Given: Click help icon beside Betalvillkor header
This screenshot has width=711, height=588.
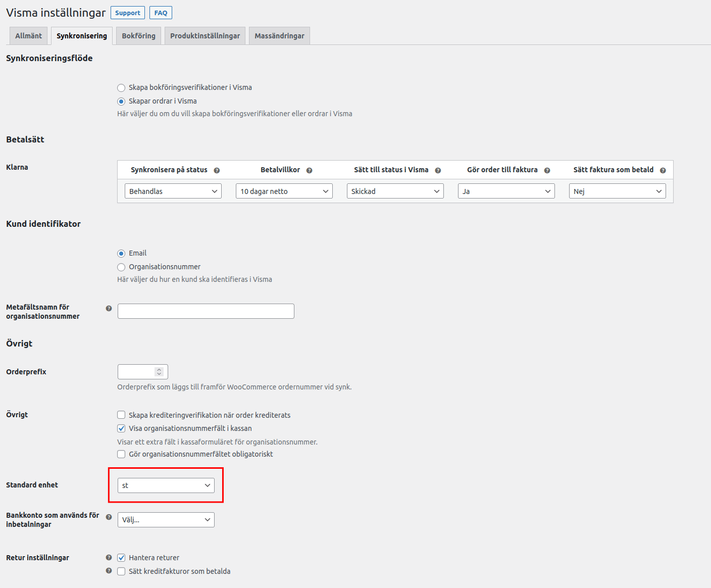Looking at the screenshot, I should coord(309,171).
